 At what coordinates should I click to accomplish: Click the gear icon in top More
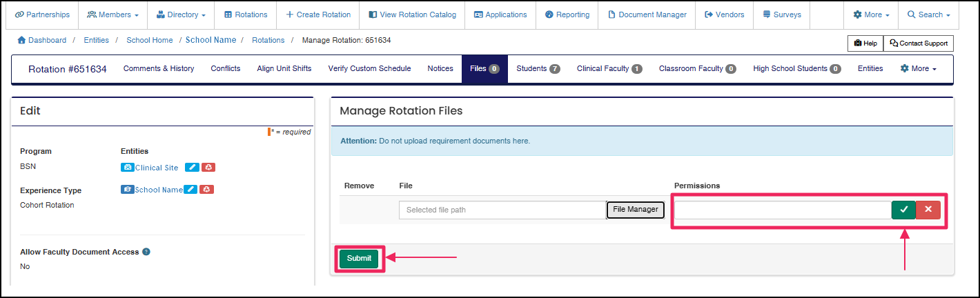[857, 14]
